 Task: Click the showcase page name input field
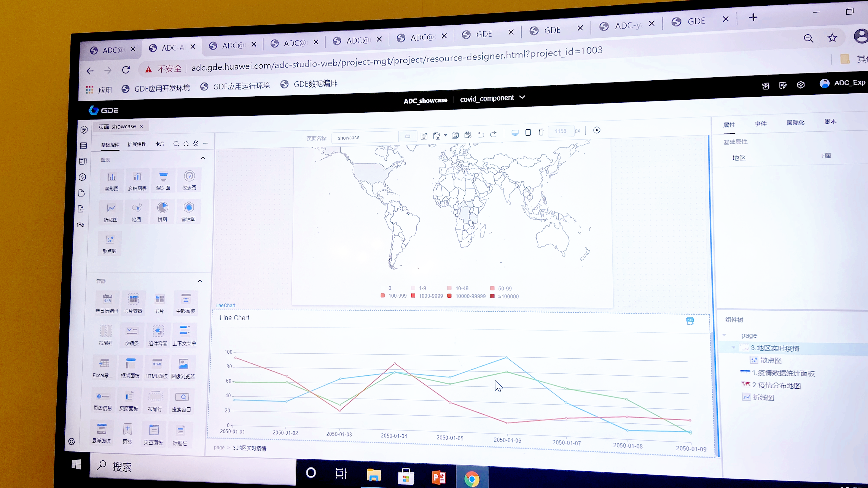[364, 137]
